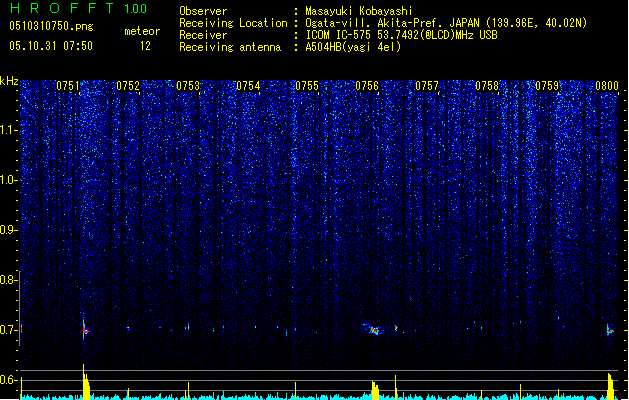Click time marker 0755
The width and height of the screenshot is (629, 400).
(307, 86)
